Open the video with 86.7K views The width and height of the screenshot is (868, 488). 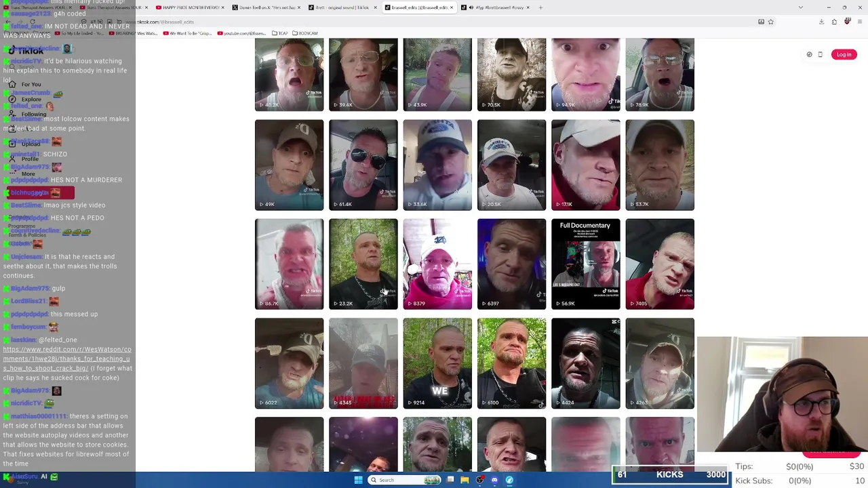click(289, 264)
